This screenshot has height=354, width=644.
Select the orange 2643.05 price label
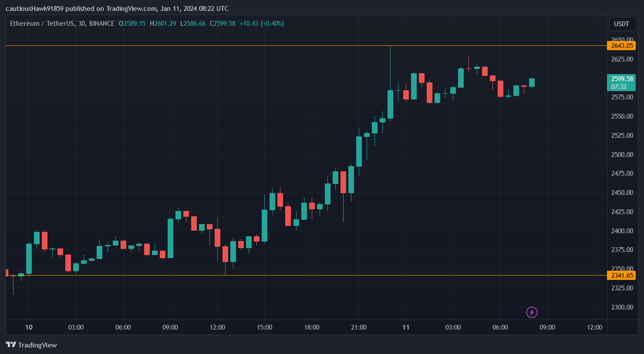(x=622, y=45)
